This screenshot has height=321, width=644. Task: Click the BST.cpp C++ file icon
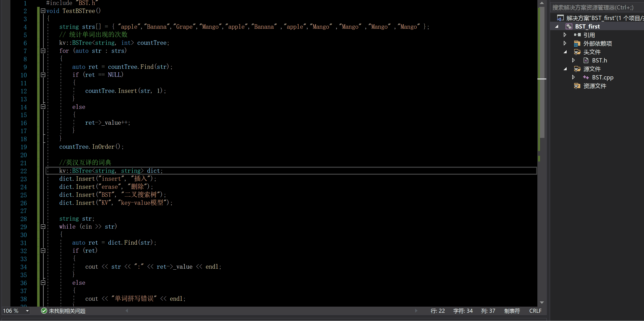586,78
